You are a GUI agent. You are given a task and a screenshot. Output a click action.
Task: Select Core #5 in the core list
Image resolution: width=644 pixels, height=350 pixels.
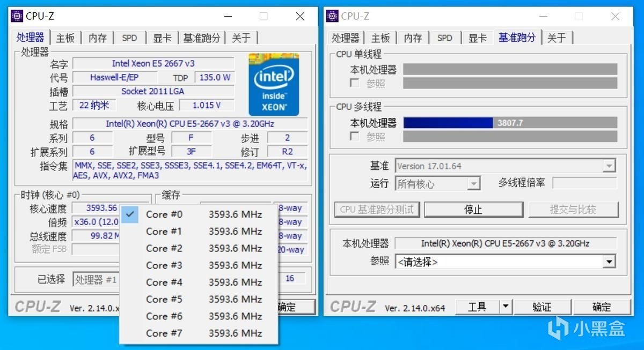pos(199,299)
